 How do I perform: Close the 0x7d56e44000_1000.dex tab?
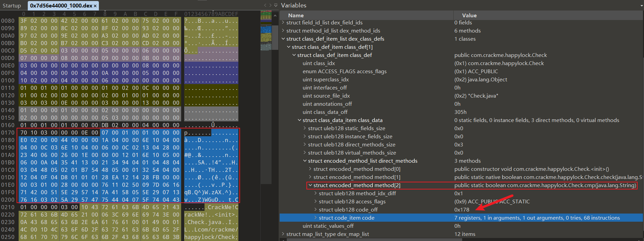coord(95,6)
